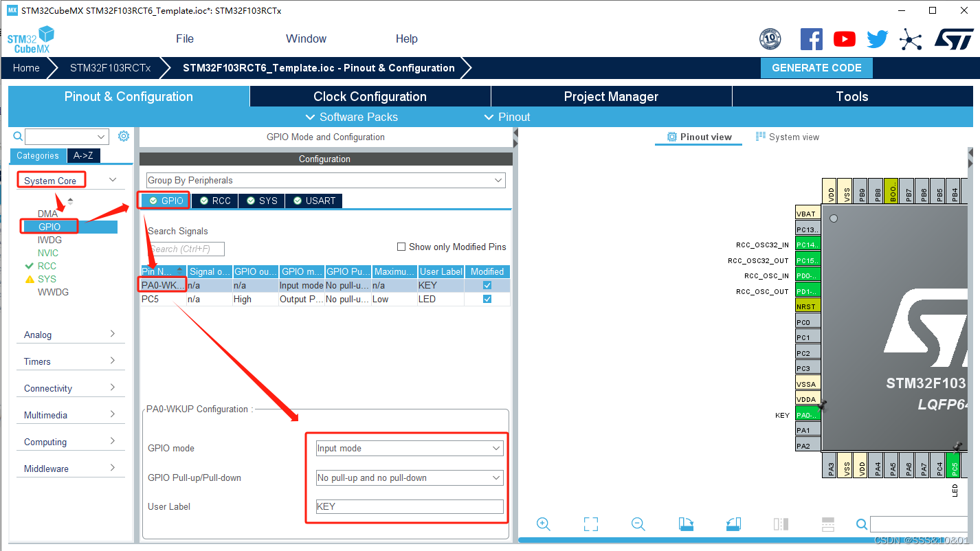
Task: Open the Pinout dropdown menu
Action: point(507,117)
